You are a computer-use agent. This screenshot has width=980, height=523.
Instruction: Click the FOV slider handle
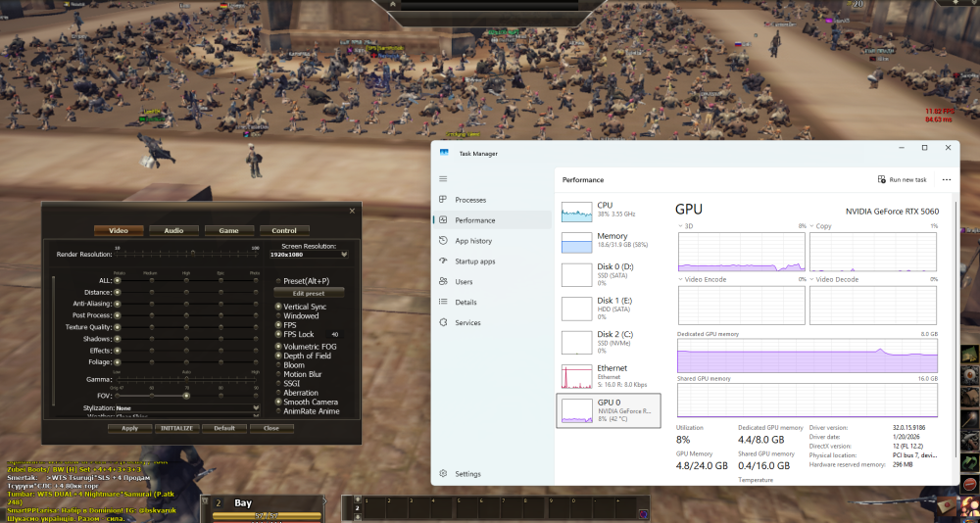click(186, 395)
